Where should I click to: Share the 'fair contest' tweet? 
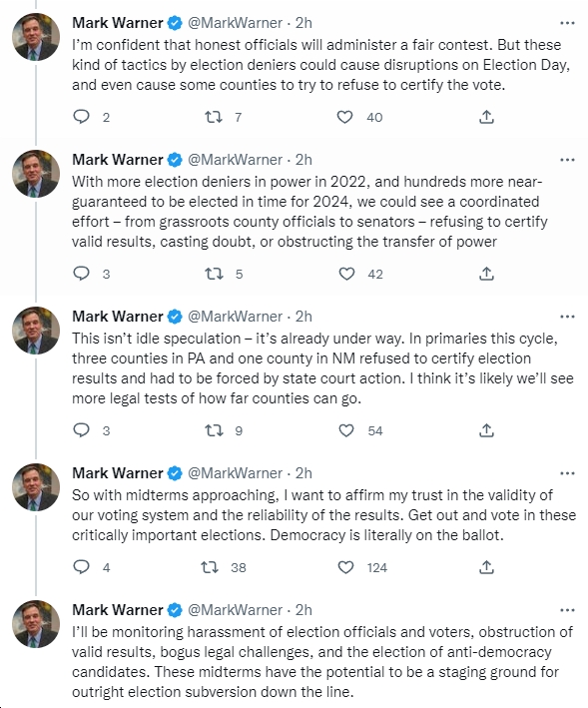[x=486, y=117]
